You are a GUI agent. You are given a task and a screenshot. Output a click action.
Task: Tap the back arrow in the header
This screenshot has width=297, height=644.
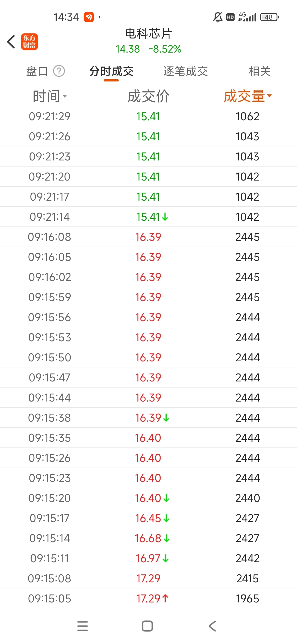[11, 42]
